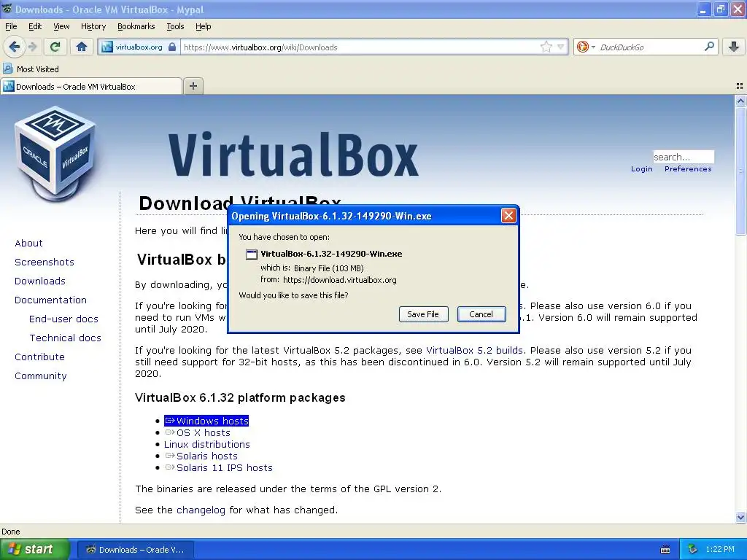Reload the page with the refresh icon
Viewport: 747px width, 560px height.
click(x=55, y=47)
